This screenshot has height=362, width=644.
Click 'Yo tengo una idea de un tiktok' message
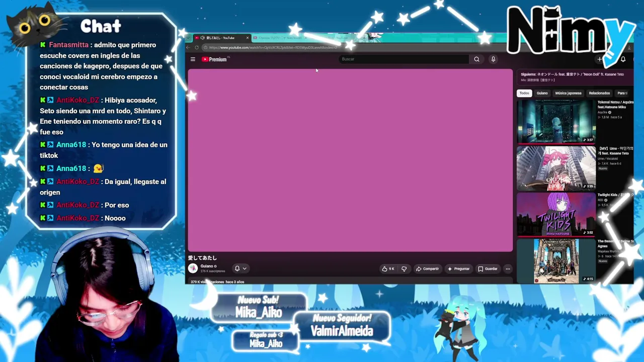104,150
